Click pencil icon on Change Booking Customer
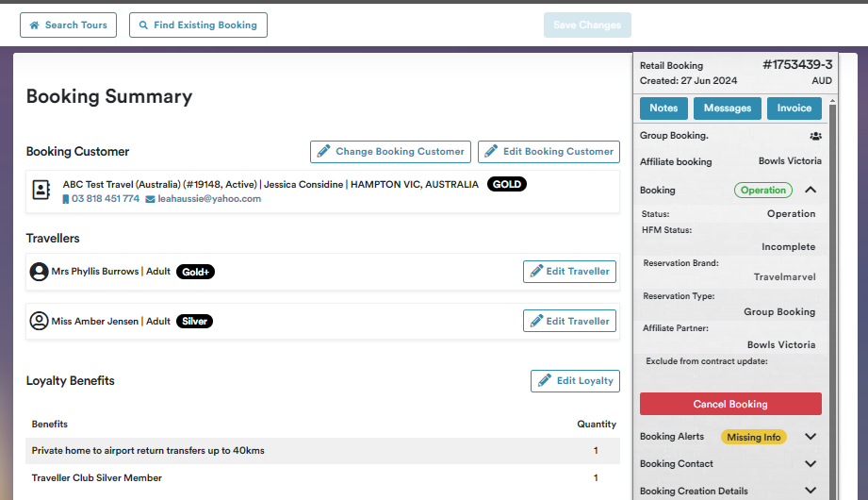Viewport: 868px width, 500px height. (324, 151)
